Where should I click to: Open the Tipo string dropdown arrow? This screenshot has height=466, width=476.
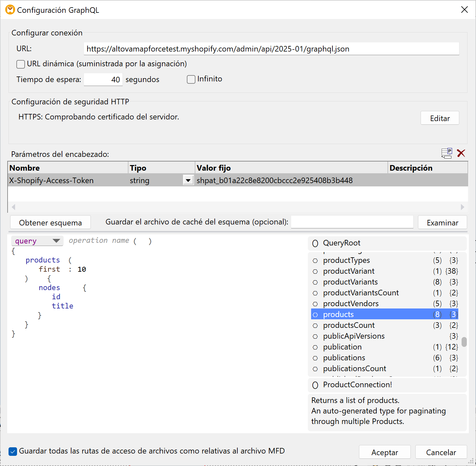[x=188, y=180]
